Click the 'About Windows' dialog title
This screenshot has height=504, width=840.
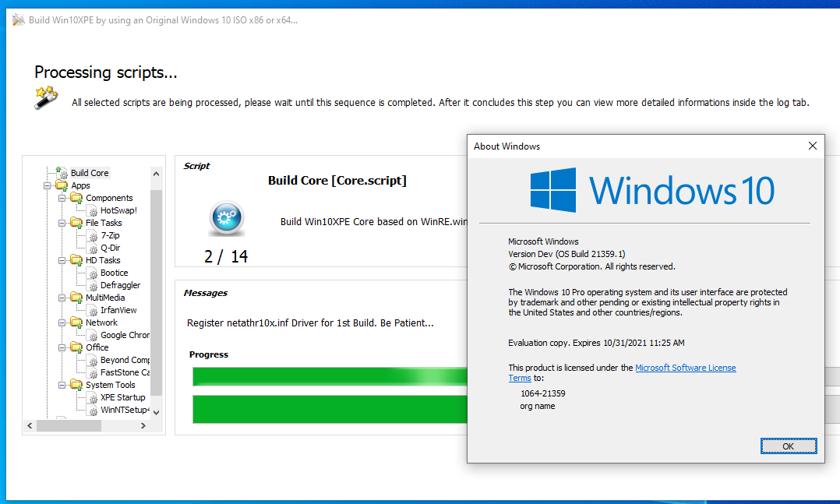506,146
